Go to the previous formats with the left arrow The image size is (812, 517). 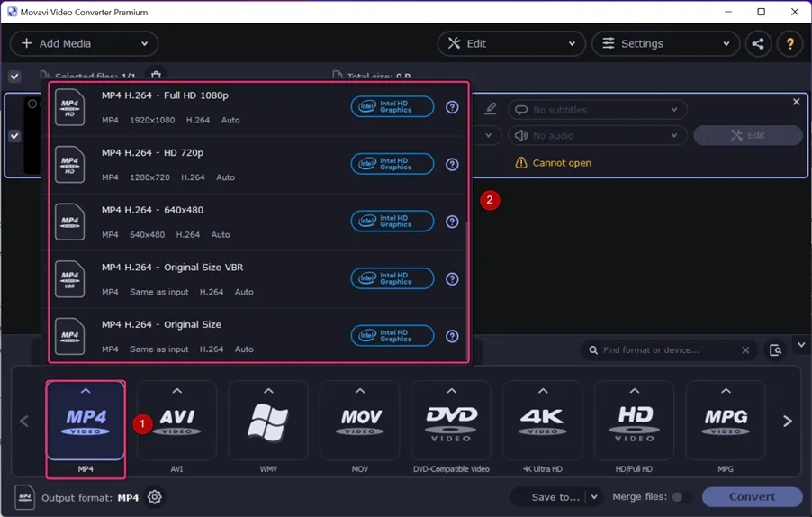pyautogui.click(x=23, y=422)
